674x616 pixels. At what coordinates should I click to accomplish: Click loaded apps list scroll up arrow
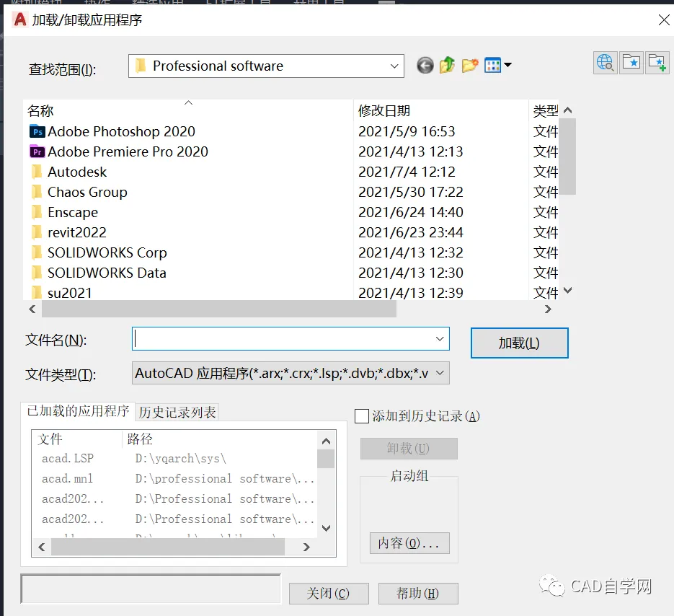327,441
